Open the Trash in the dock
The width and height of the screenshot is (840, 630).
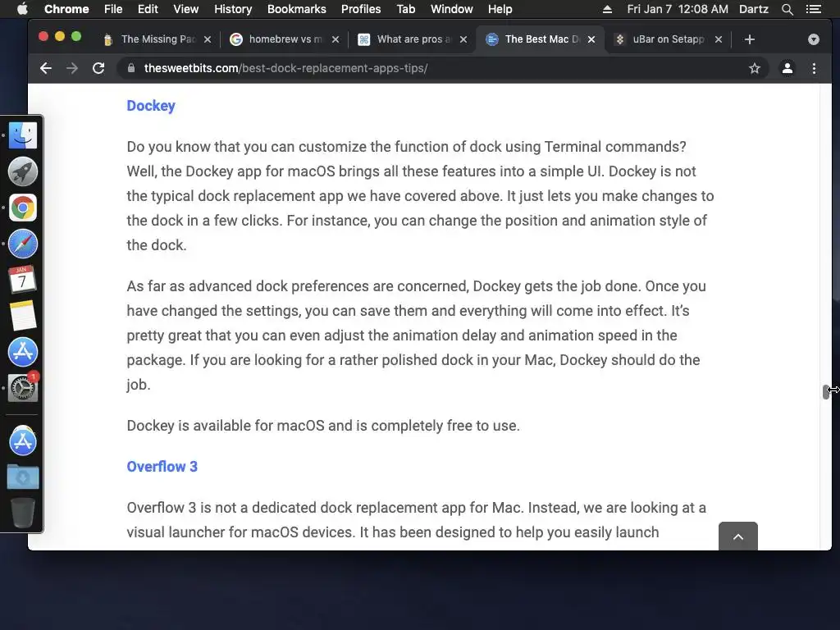(22, 513)
